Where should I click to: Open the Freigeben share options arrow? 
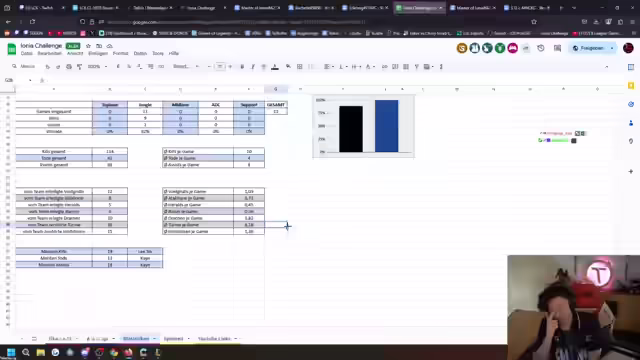(612, 48)
